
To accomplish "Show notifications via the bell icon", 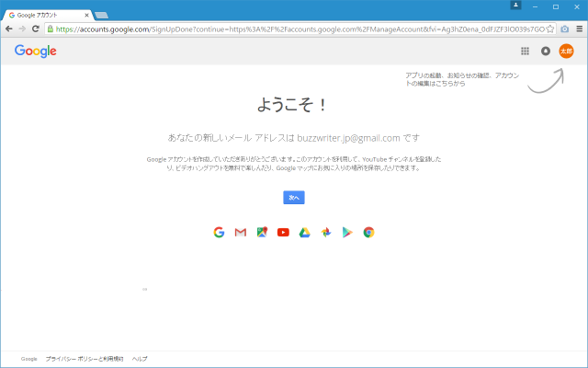I will click(x=545, y=52).
